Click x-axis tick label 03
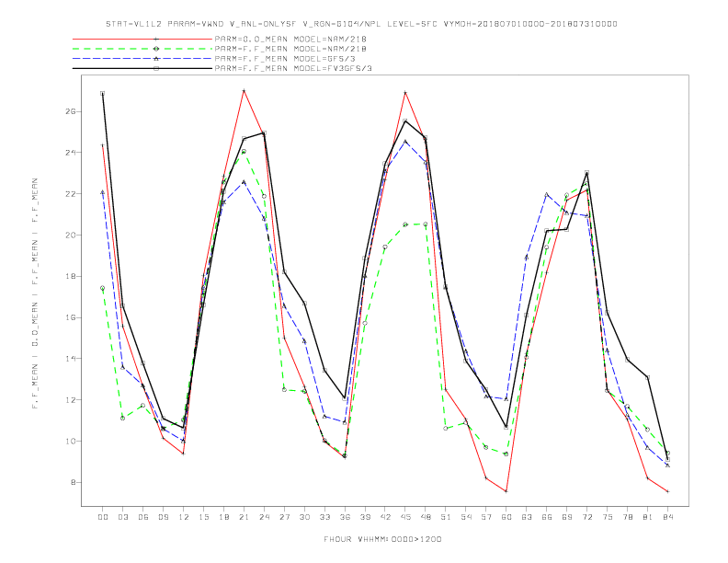Image resolution: width=728 pixels, height=563 pixels. 122,517
